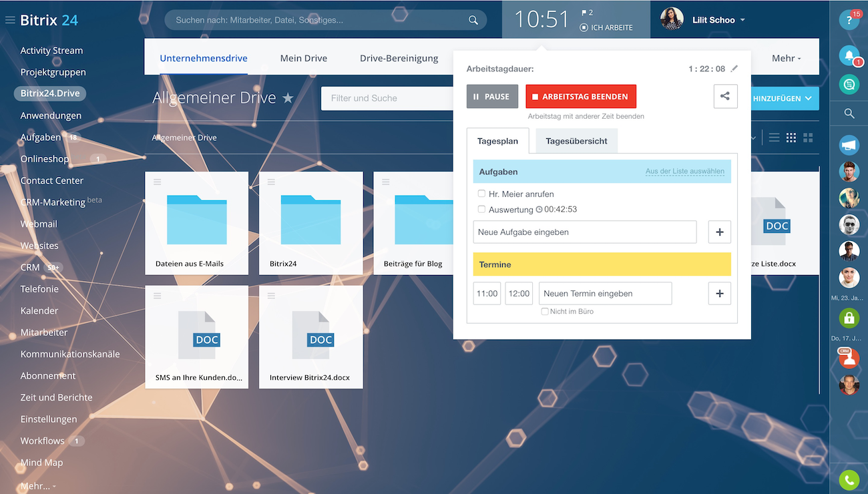The height and width of the screenshot is (494, 868).
Task: Check the Hr. Meier anrufen task
Action: 481,194
